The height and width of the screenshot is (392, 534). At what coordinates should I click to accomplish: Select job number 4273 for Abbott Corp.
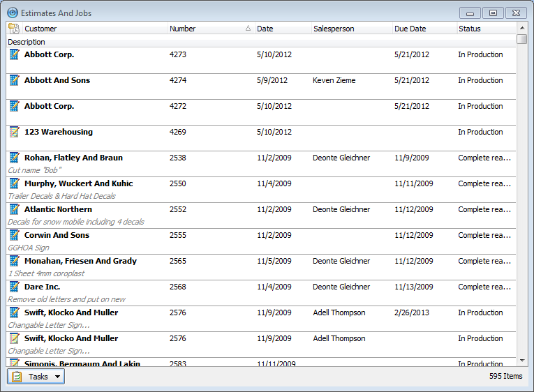[178, 54]
